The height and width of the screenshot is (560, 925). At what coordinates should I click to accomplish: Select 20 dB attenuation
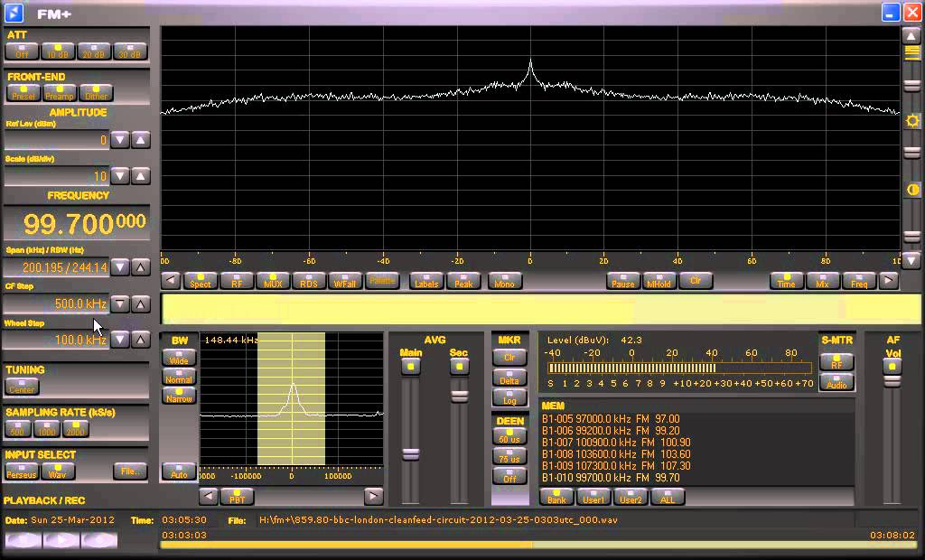click(x=94, y=51)
